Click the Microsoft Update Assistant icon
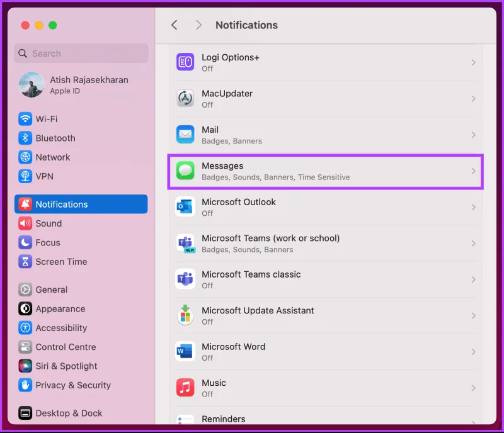 point(185,315)
